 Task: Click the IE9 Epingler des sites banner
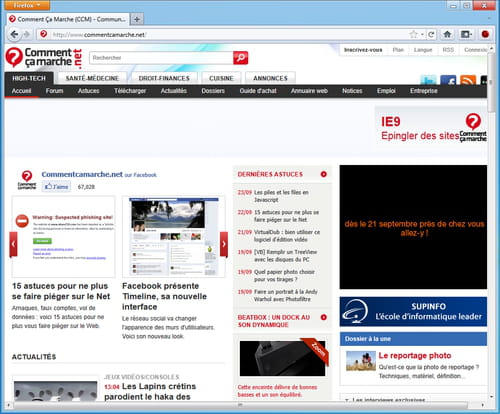point(431,128)
